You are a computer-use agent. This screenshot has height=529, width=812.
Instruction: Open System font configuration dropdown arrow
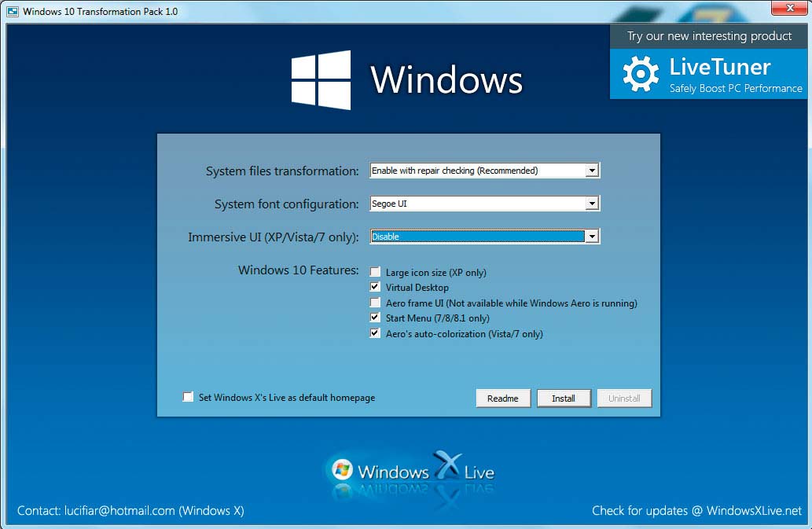(592, 204)
